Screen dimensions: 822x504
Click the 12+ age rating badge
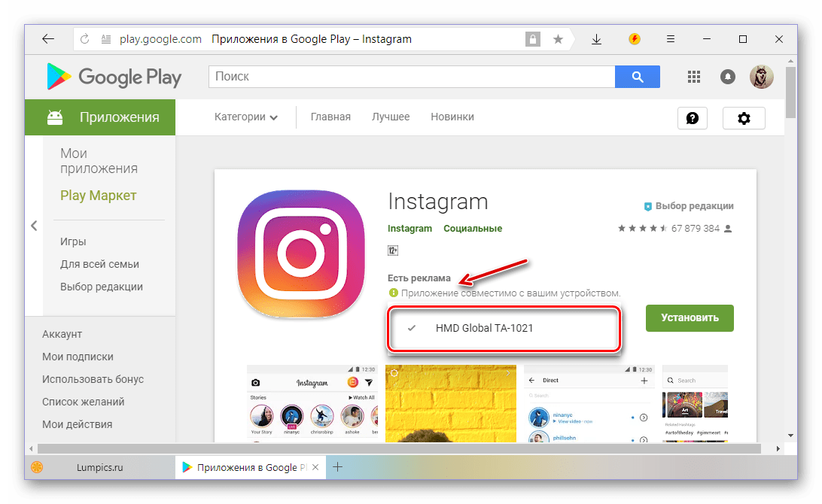click(393, 250)
